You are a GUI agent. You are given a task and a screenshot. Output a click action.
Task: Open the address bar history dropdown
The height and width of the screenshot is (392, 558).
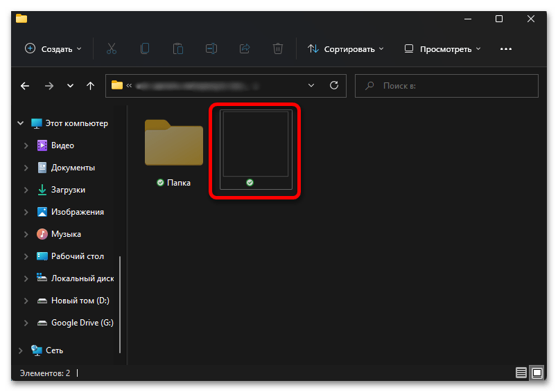pyautogui.click(x=311, y=86)
